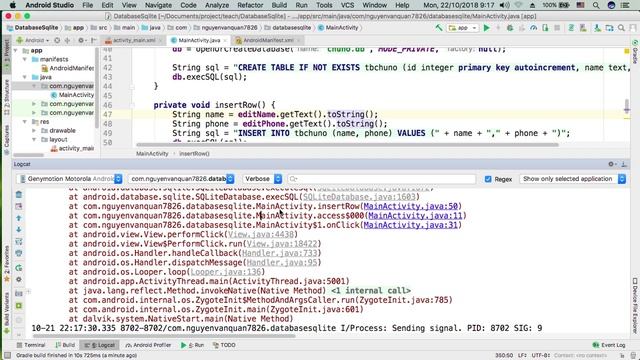Restart logcat with the green refresh icon
Screen dimensions: 640x360
(x=19, y=268)
